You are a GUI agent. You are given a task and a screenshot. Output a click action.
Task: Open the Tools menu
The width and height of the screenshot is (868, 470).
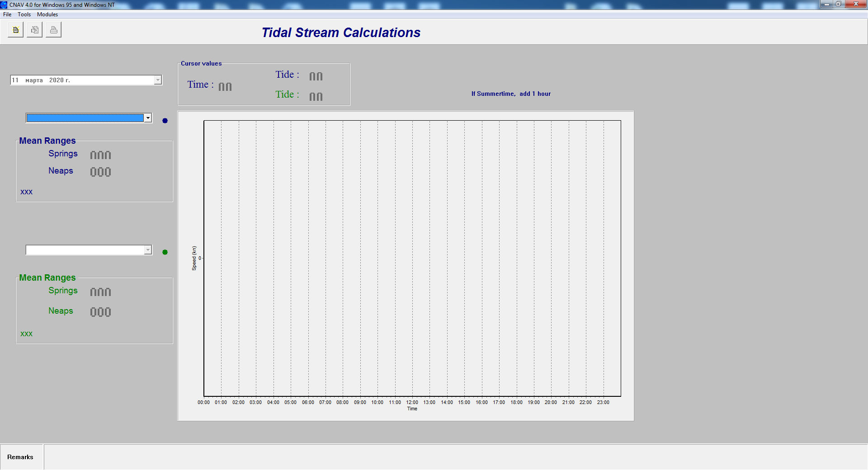[24, 14]
